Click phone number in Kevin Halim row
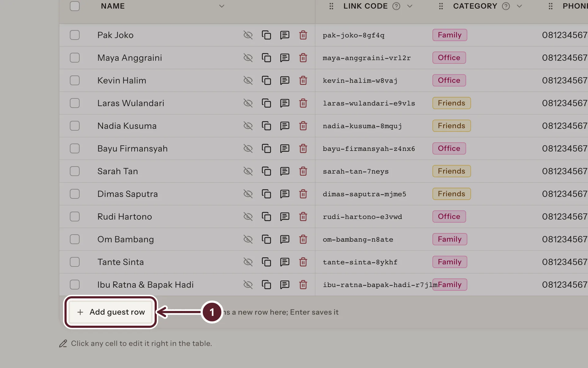This screenshot has height=368, width=588. coord(565,80)
